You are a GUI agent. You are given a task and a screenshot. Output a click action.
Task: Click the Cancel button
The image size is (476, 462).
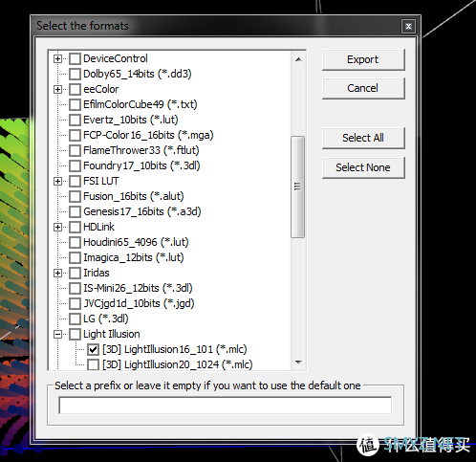coord(363,88)
